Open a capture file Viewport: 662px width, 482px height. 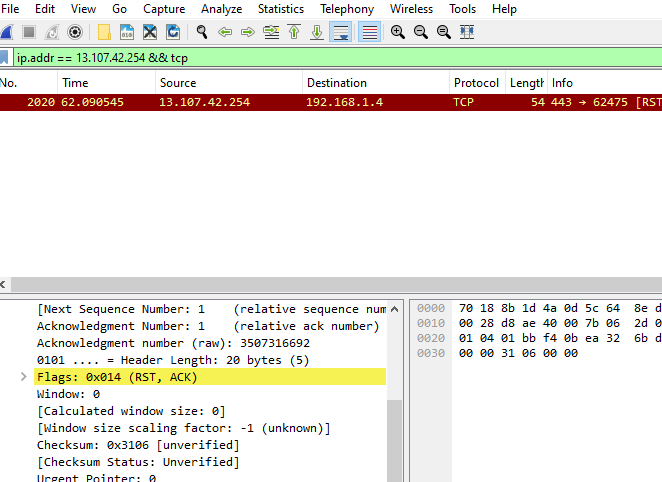(104, 32)
